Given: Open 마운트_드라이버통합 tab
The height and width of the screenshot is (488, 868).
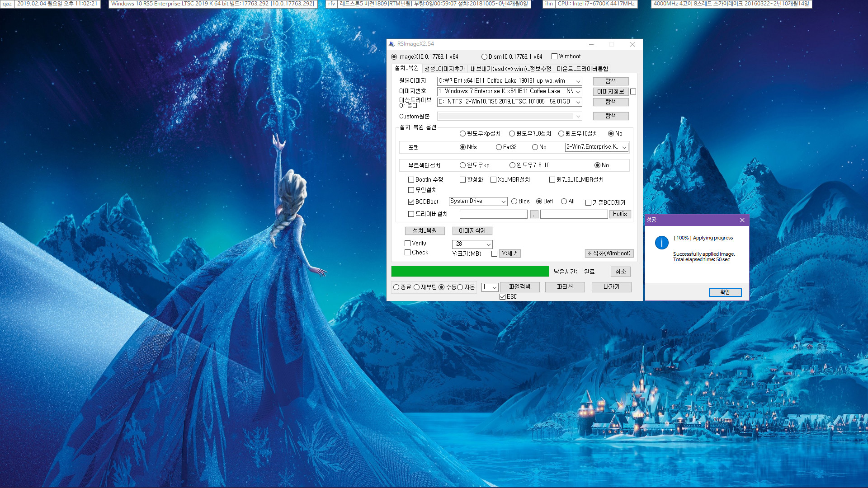Looking at the screenshot, I should (582, 69).
